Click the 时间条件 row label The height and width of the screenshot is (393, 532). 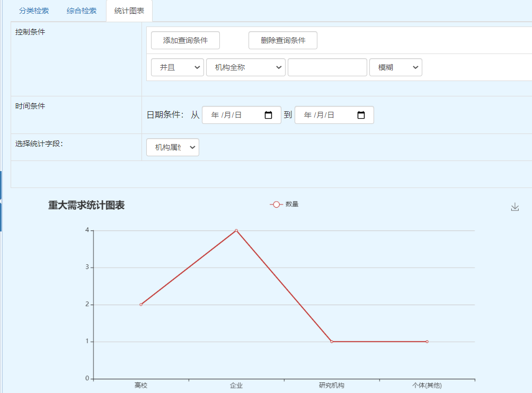[x=30, y=106]
